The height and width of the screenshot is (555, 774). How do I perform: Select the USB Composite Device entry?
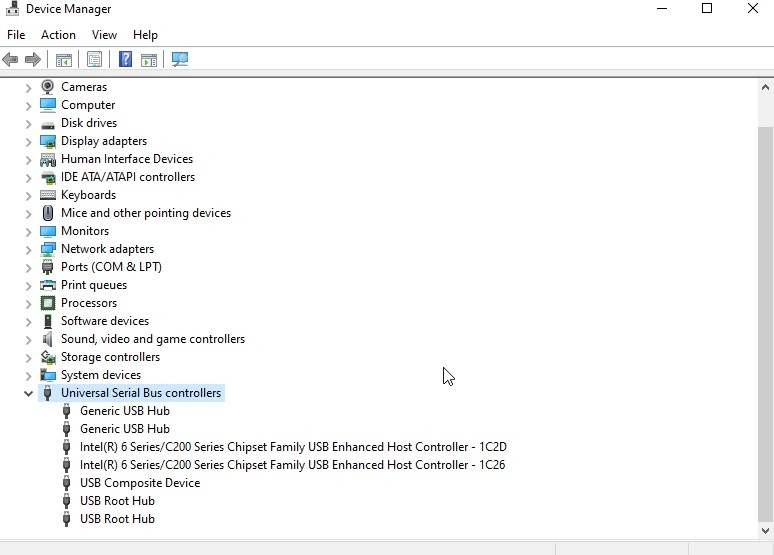(140, 483)
